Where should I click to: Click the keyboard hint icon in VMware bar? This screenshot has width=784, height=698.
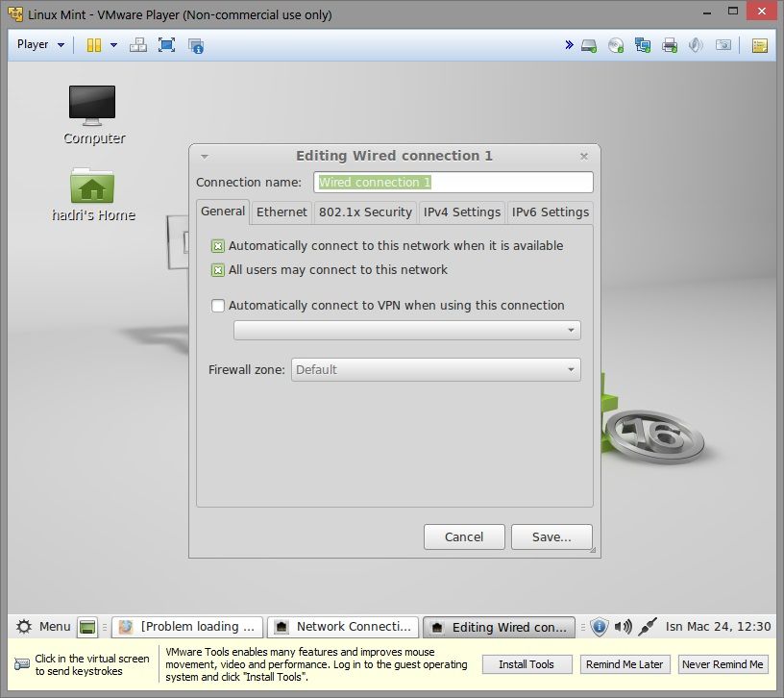click(x=22, y=664)
